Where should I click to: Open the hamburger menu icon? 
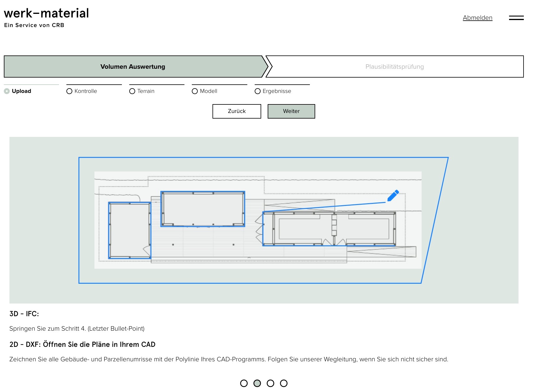(516, 18)
